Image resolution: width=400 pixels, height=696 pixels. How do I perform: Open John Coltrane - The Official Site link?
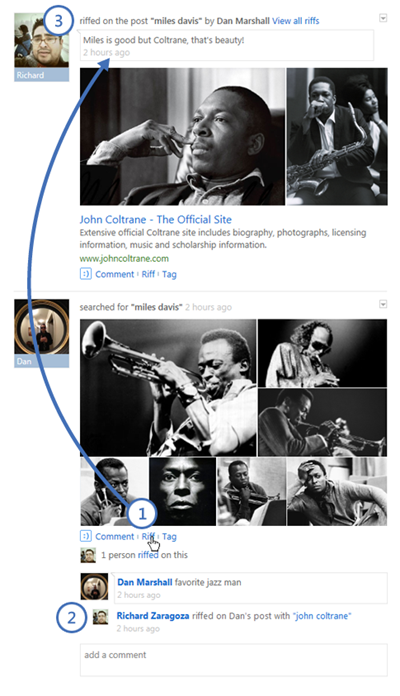155,219
